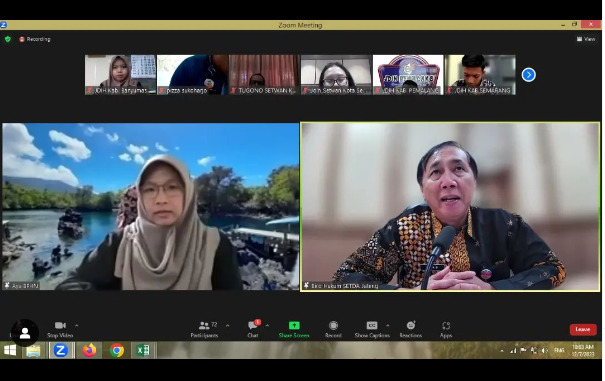This screenshot has height=381, width=605.
Task: Launch Chrome from the taskbar
Action: point(117,351)
